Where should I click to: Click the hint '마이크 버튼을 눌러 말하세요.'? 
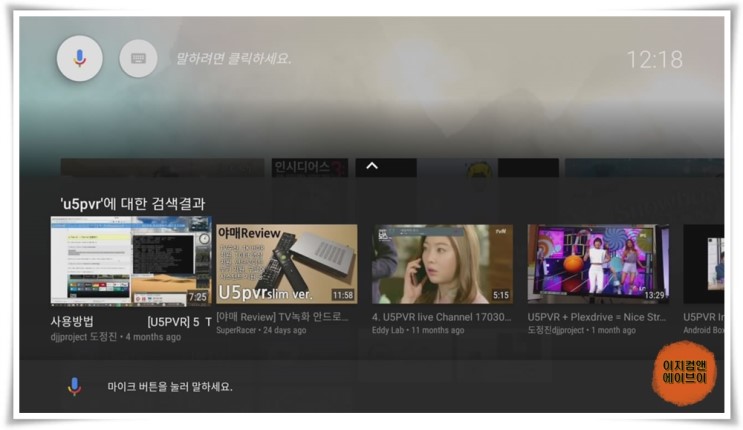(x=170, y=387)
